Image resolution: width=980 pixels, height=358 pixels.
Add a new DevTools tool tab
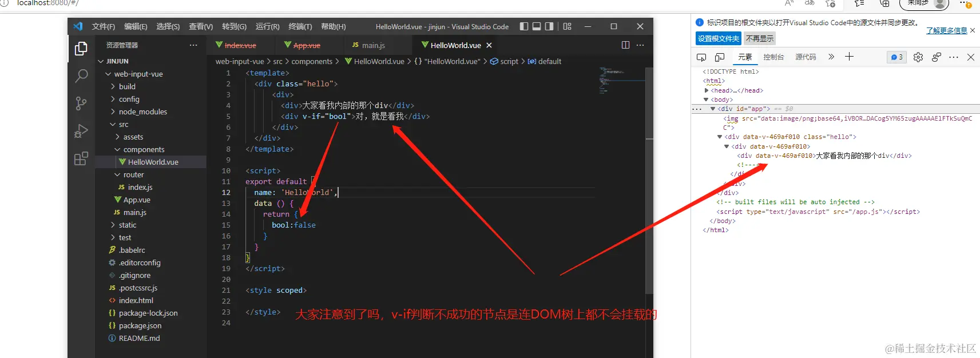849,57
